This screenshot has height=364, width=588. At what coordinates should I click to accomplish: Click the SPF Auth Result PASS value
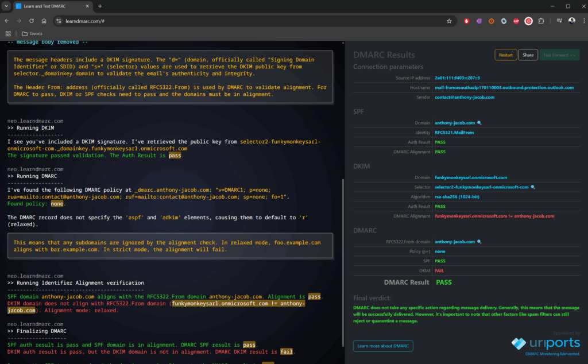(440, 142)
